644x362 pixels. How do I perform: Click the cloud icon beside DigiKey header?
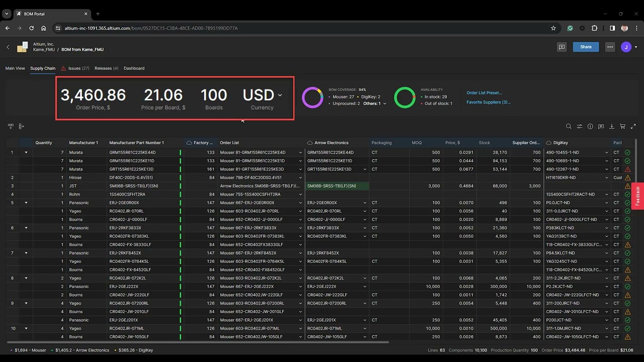tap(549, 143)
